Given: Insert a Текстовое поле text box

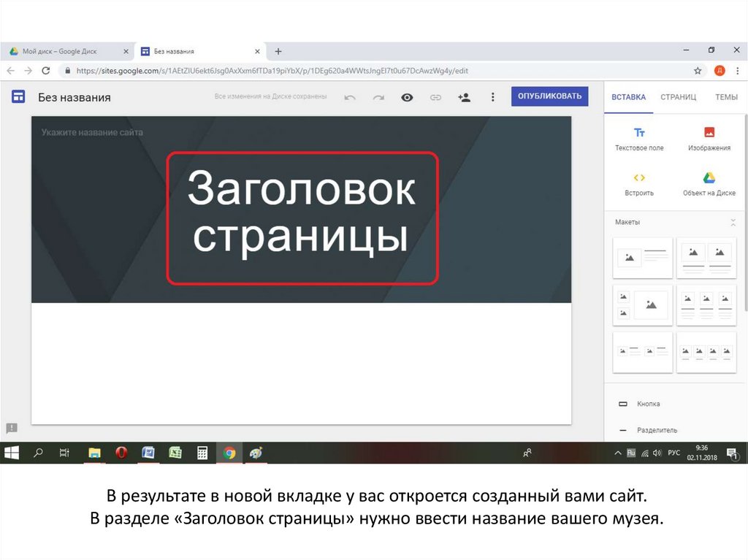Looking at the screenshot, I should pyautogui.click(x=639, y=138).
